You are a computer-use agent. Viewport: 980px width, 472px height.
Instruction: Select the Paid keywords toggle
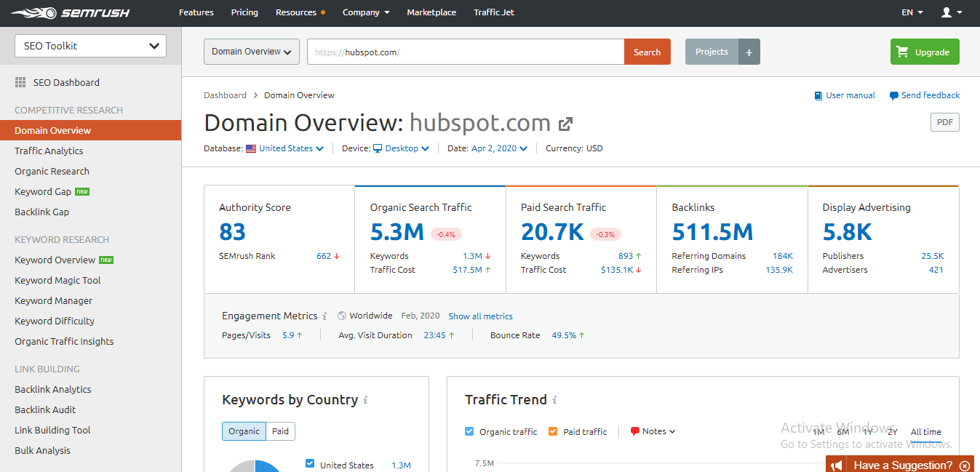281,431
